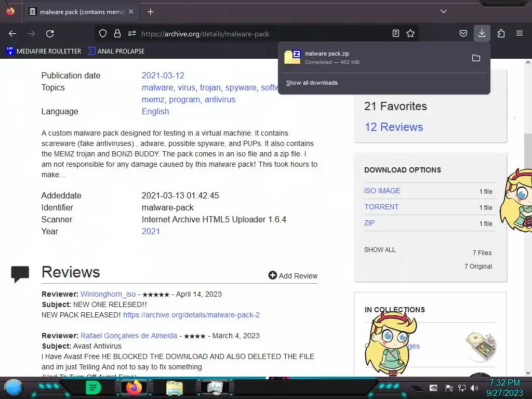This screenshot has height=399, width=532.
Task: Click the on-screen keyboard tray icon
Action: [x=433, y=388]
